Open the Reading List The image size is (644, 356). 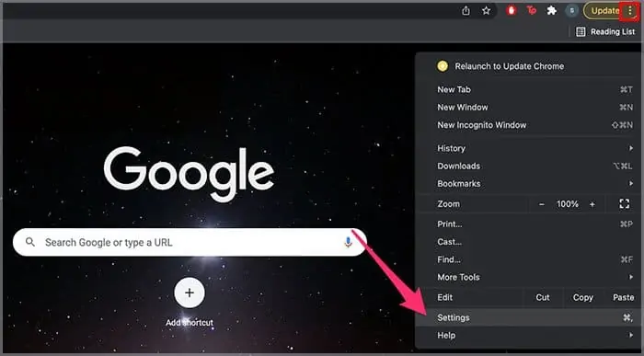pos(605,31)
